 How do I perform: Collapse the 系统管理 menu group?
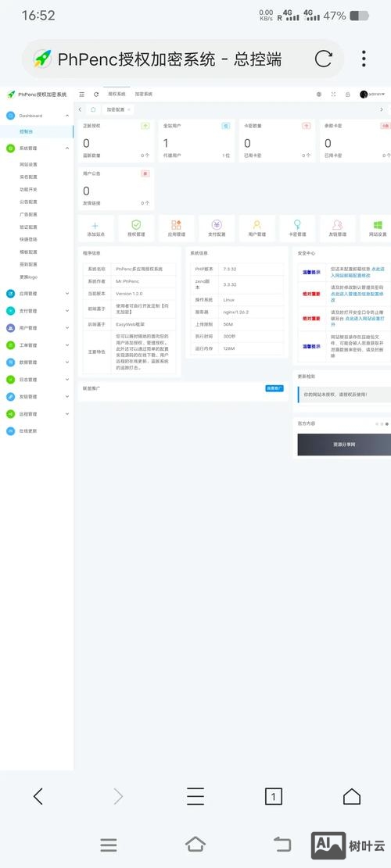click(37, 148)
